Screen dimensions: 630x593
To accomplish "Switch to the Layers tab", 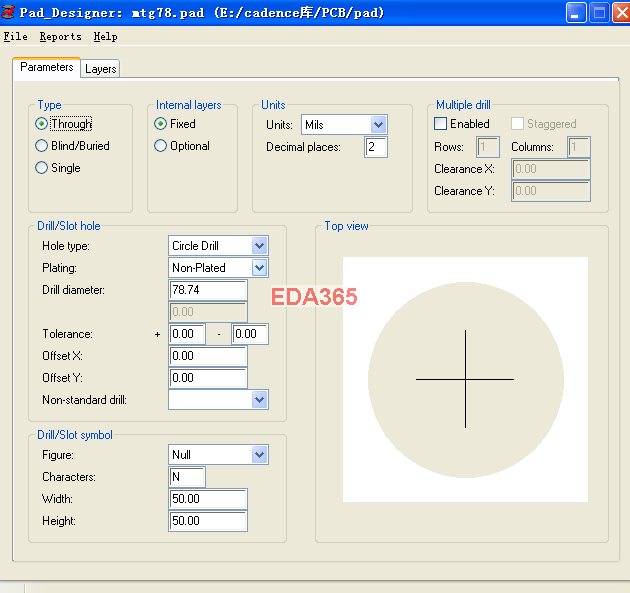I will coord(100,69).
